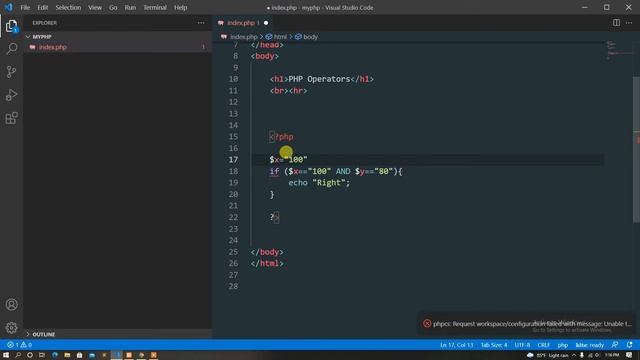The height and width of the screenshot is (360, 640).
Task: Open the Terminal menu
Action: [x=155, y=7]
